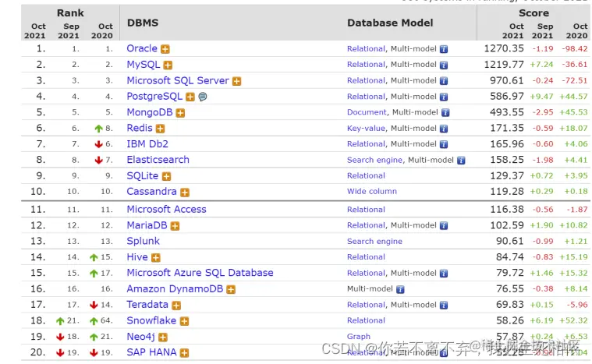Click the info icon in the MongoDB row
The height and width of the screenshot is (364, 592).
point(445,113)
